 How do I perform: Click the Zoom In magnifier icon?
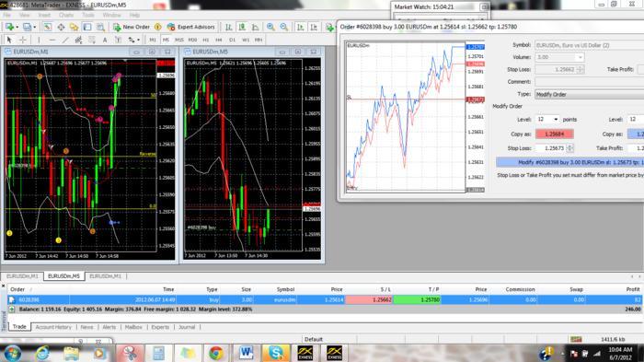[270, 27]
